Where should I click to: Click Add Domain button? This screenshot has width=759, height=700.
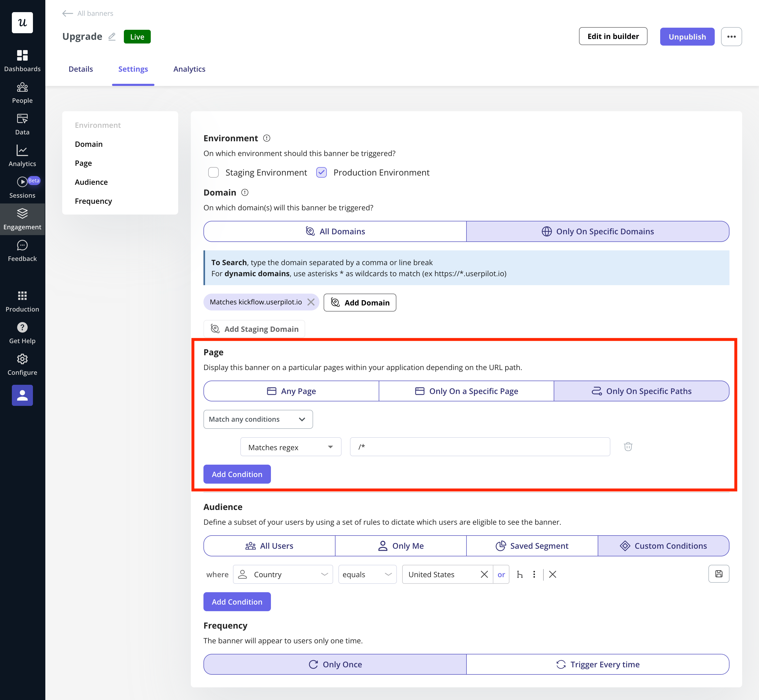[x=360, y=303]
